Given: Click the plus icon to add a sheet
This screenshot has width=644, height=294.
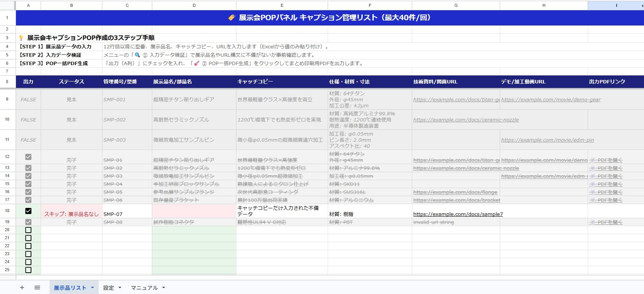Looking at the screenshot, I should pos(22,288).
